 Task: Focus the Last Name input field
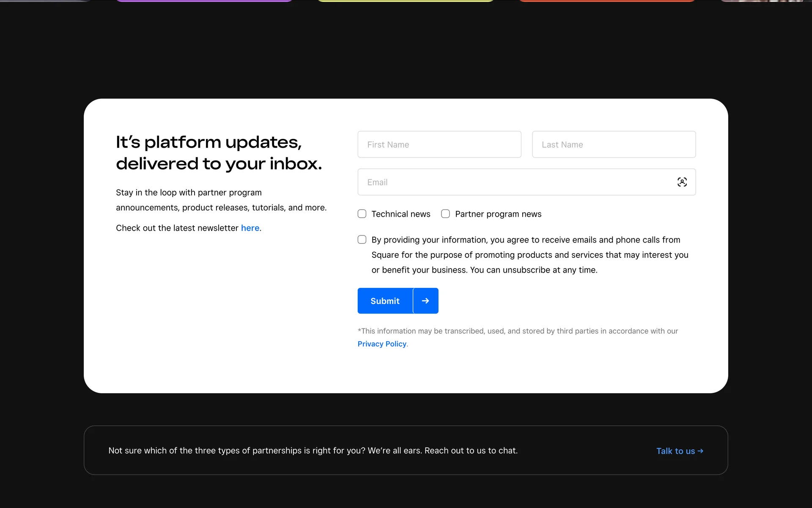coord(613,144)
